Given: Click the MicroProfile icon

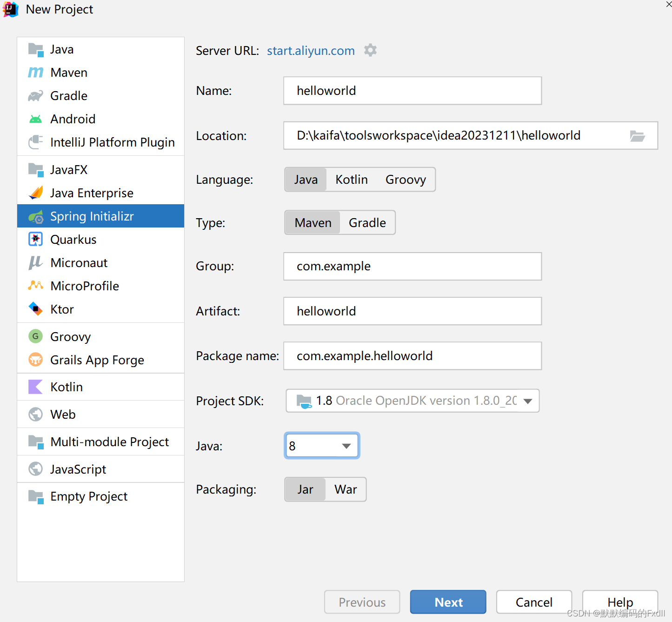Looking at the screenshot, I should (36, 285).
